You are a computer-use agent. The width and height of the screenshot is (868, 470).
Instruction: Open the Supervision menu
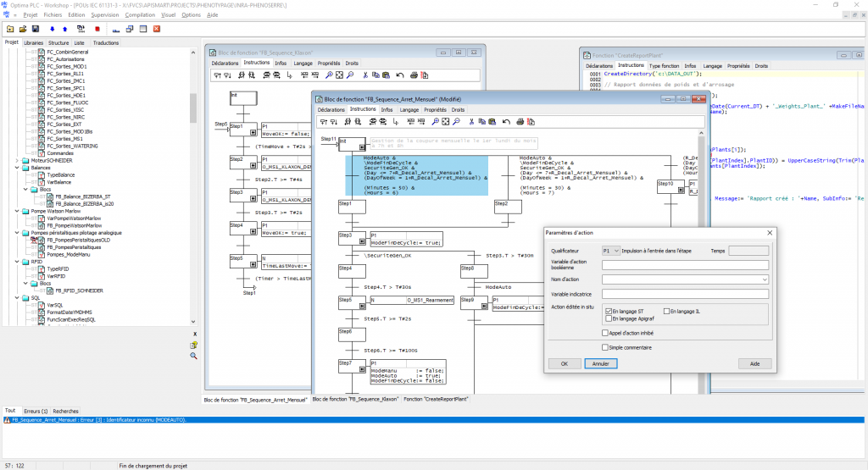[104, 15]
